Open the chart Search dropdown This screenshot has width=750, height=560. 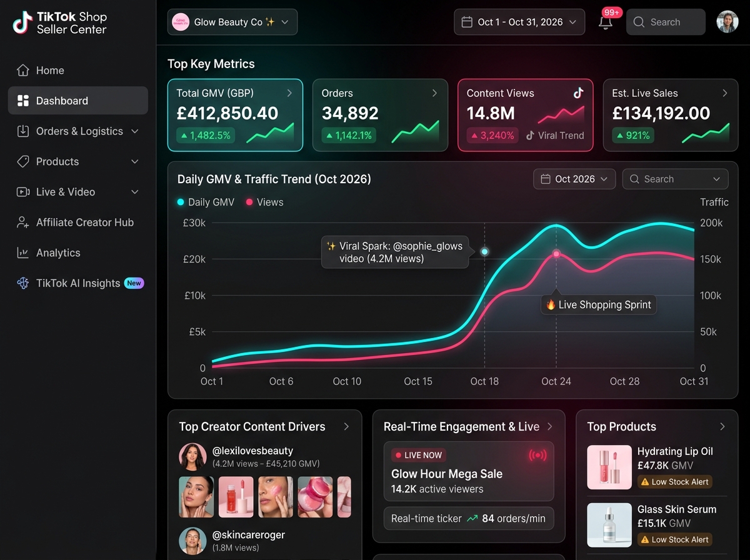[675, 179]
